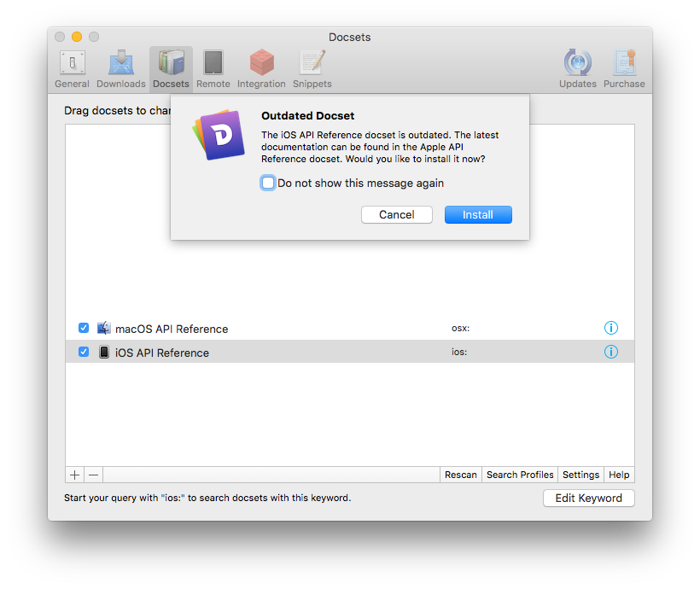Click the Edit Keyword button

click(588, 499)
